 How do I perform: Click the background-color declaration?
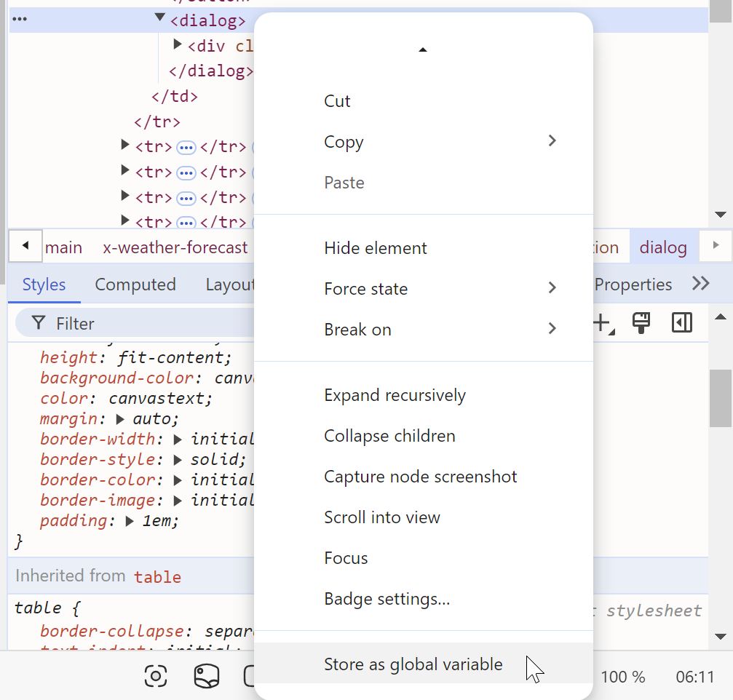click(x=147, y=378)
